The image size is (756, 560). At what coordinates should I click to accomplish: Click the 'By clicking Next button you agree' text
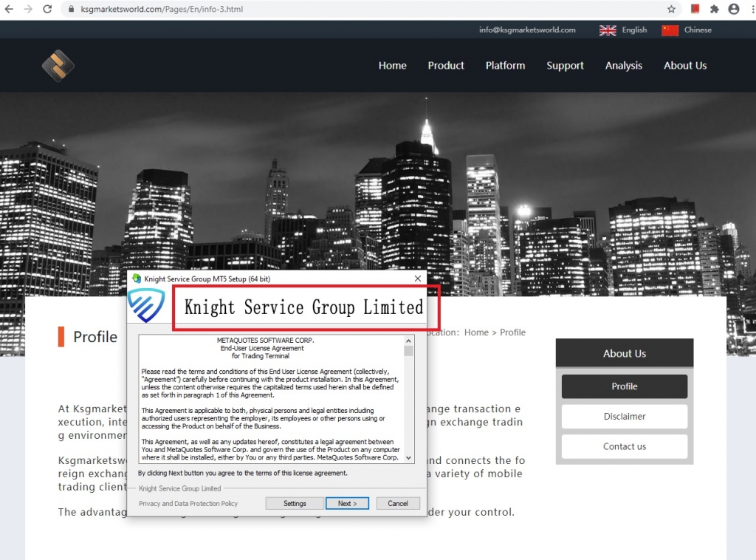242,473
